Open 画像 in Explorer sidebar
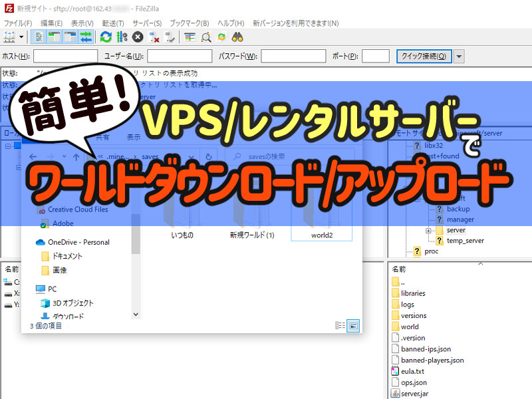The width and height of the screenshot is (532, 399). pyautogui.click(x=55, y=270)
